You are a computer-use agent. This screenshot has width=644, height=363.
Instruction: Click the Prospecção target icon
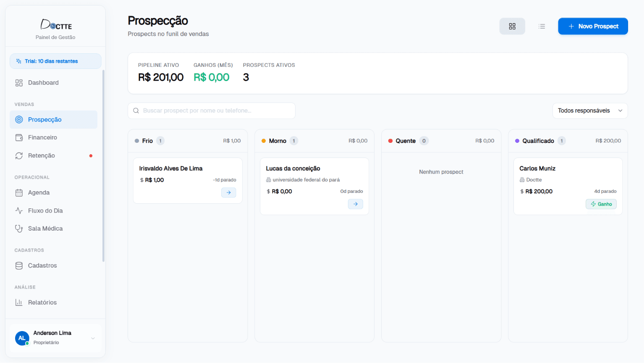[x=19, y=120]
